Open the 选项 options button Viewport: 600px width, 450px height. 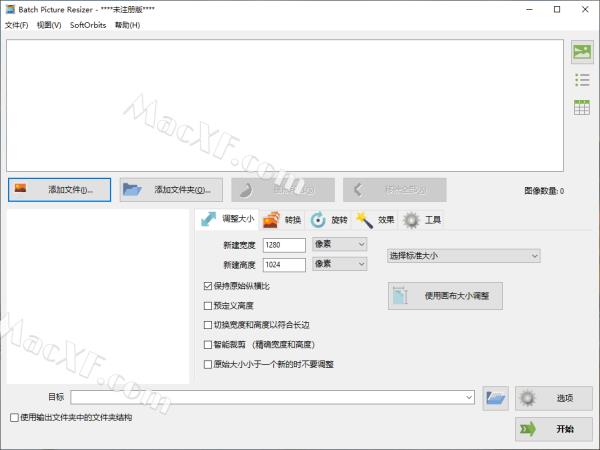pyautogui.click(x=554, y=398)
